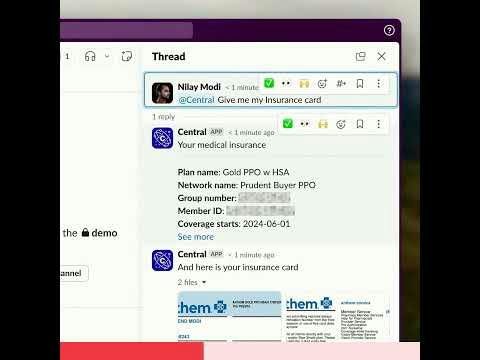This screenshot has height=360, width=480.
Task: Open more actions for Nilay's message
Action: [x=379, y=83]
